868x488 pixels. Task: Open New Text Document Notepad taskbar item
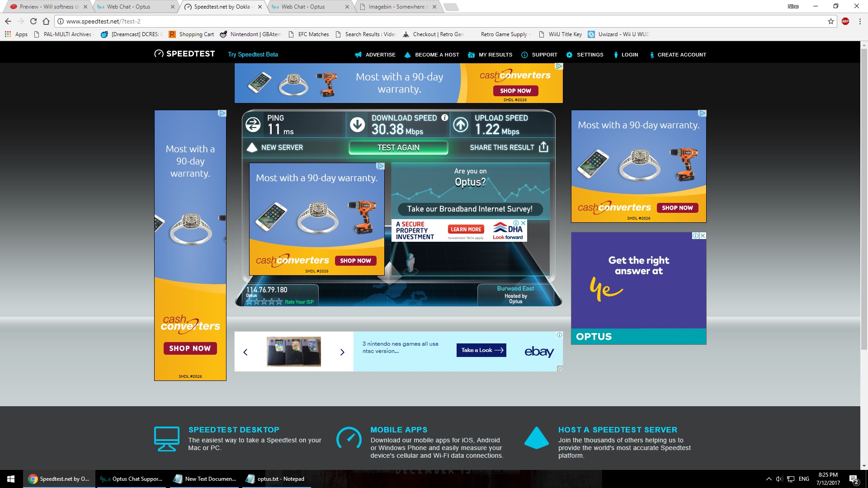pos(205,479)
